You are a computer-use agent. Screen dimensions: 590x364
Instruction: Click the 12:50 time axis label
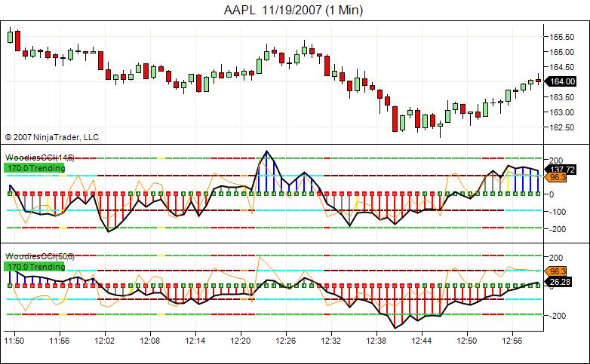[467, 341]
